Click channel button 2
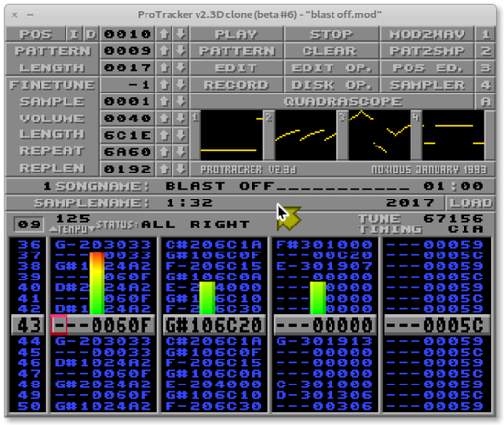 coord(485,51)
